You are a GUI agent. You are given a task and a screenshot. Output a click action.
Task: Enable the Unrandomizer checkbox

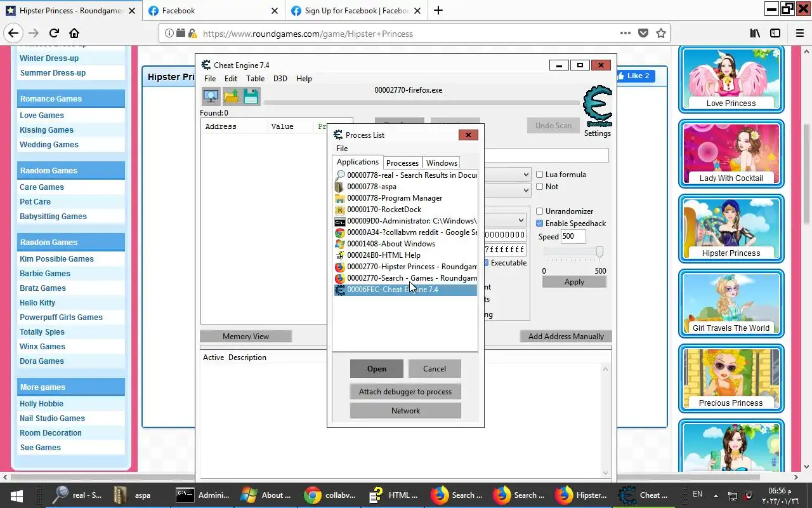pos(540,211)
